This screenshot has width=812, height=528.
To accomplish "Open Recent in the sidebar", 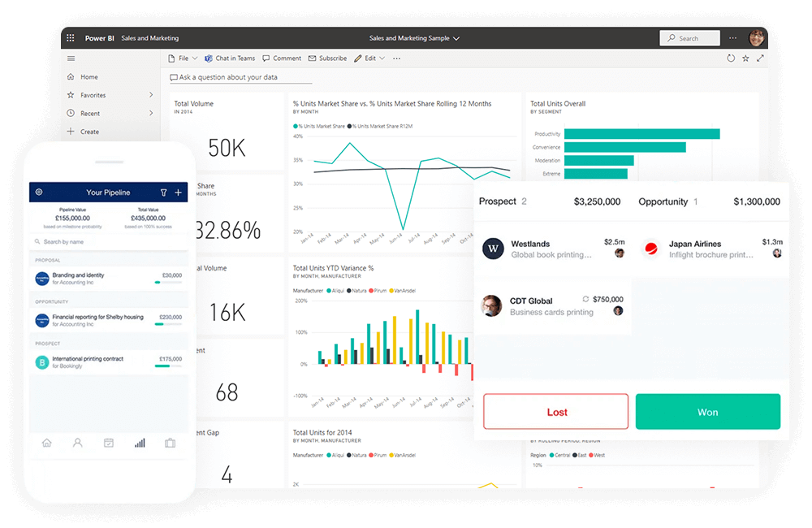I will pyautogui.click(x=90, y=114).
